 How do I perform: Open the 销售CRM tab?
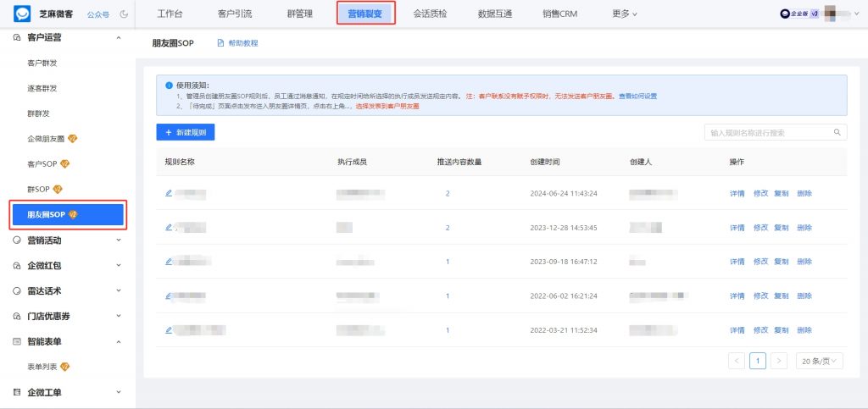pyautogui.click(x=559, y=14)
